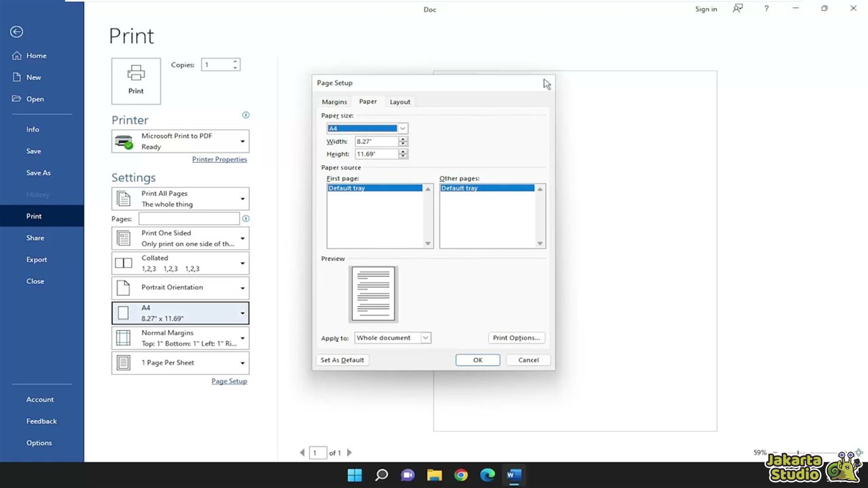Switch to the Margins tab

[334, 102]
